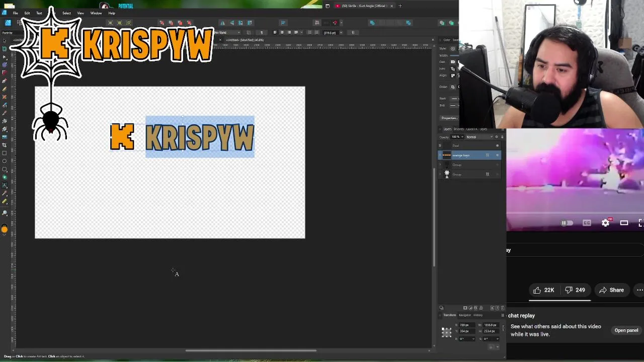This screenshot has width=644, height=362.
Task: Click the align text left icon
Action: (275, 32)
